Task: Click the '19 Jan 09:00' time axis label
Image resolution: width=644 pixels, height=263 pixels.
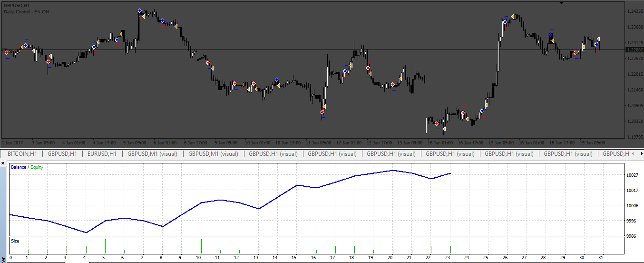Action: 593,142
